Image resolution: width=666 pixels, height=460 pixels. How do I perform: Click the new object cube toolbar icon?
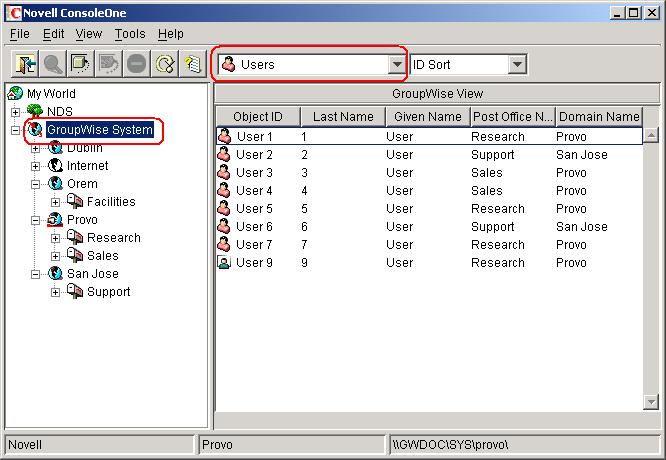[81, 64]
